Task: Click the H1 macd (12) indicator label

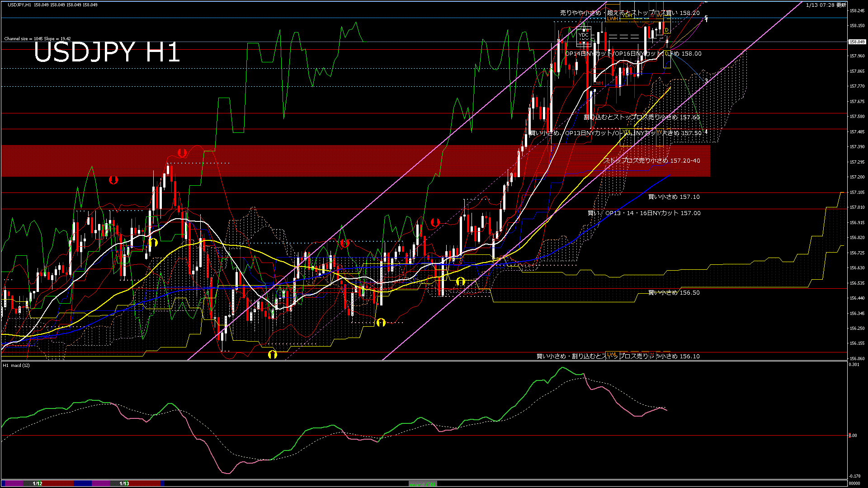Action: [x=16, y=365]
